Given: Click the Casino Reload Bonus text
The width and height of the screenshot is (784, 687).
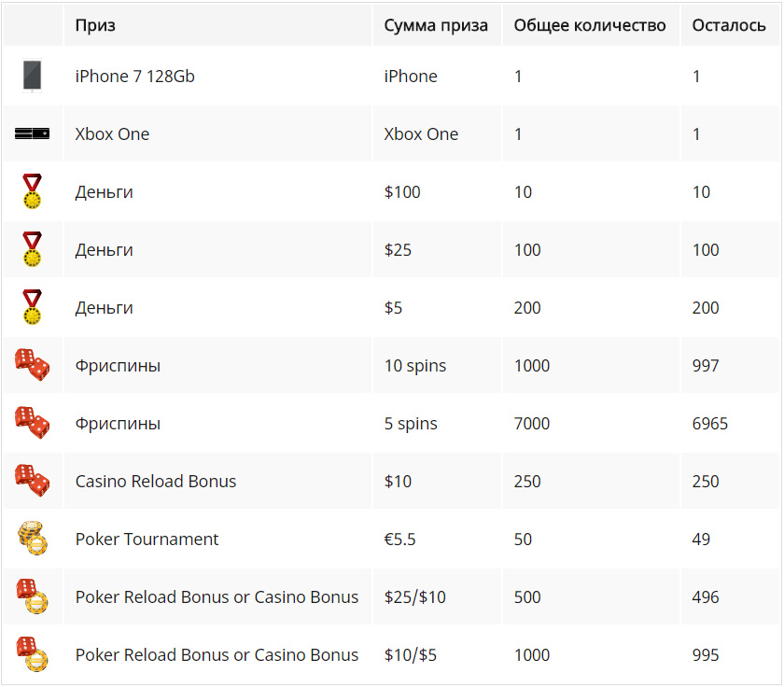Looking at the screenshot, I should tap(156, 481).
